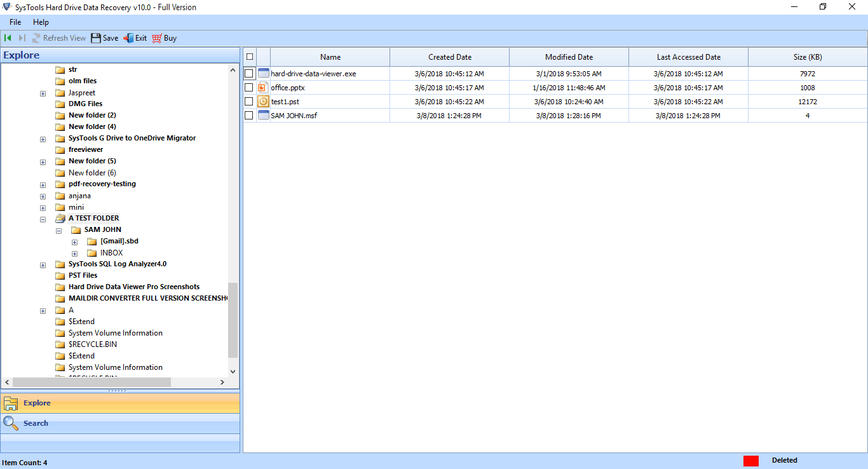Expand the [Gmail].sbd node
The width and height of the screenshot is (868, 469).
point(74,242)
